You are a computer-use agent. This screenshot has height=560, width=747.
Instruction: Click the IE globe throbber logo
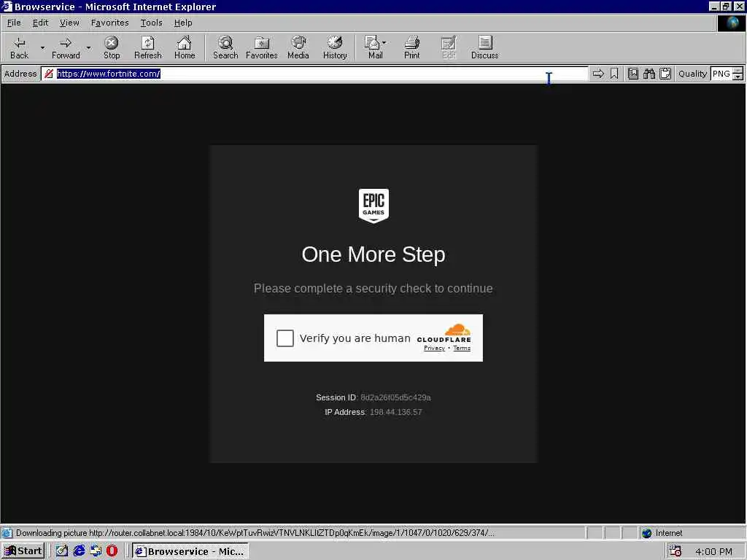click(x=731, y=23)
